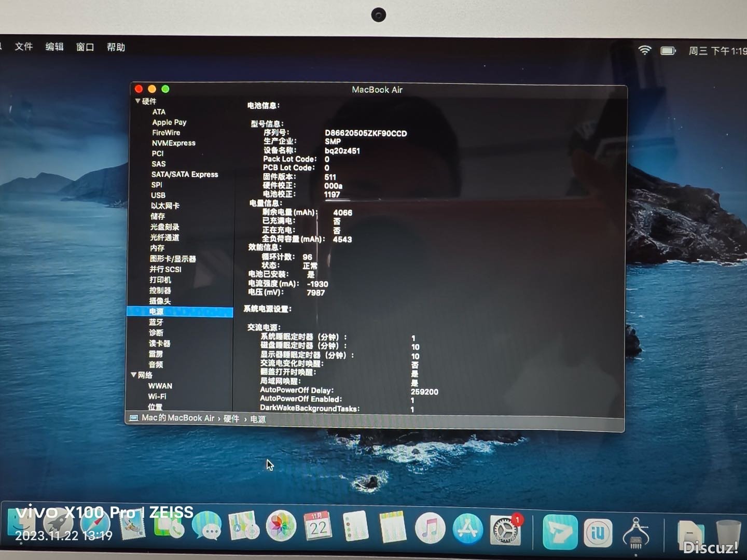The image size is (747, 560).
Task: Select the highlighted 电源 sidebar row
Action: coord(179,312)
